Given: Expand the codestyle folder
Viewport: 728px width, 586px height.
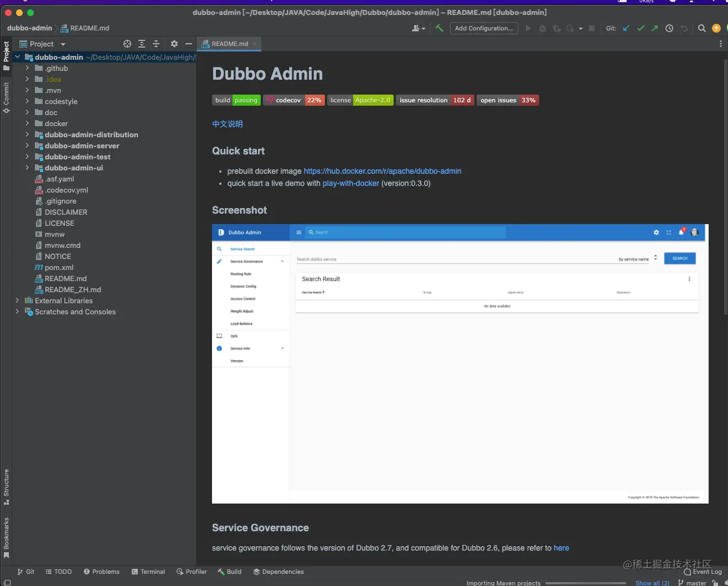Looking at the screenshot, I should coord(27,101).
